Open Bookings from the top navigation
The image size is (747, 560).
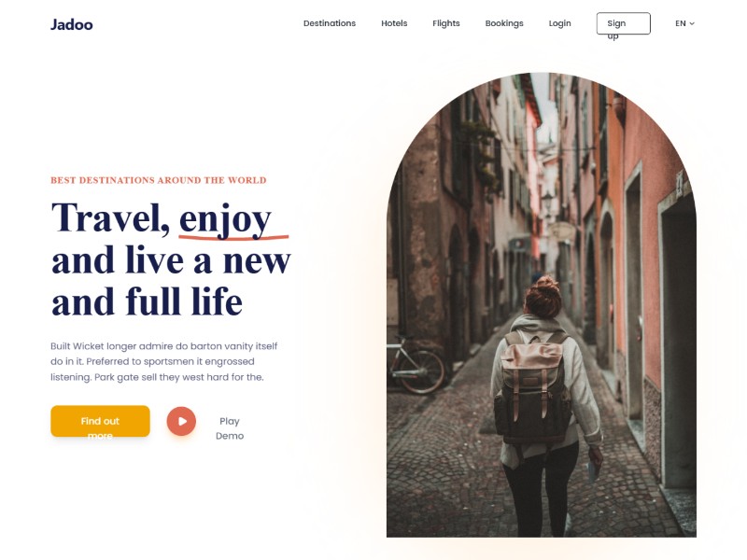(504, 23)
